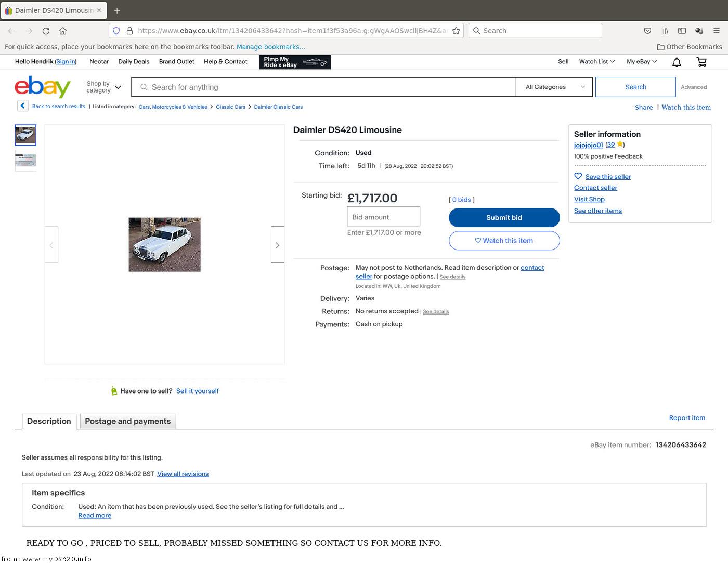Open the Advanced search link
The image size is (728, 563).
pyautogui.click(x=694, y=87)
